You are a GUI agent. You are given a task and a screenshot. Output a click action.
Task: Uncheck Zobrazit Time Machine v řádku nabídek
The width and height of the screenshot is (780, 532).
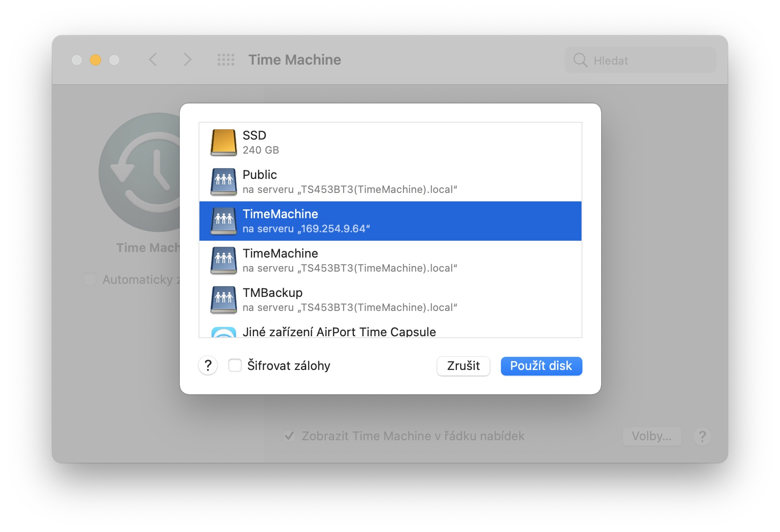[289, 436]
